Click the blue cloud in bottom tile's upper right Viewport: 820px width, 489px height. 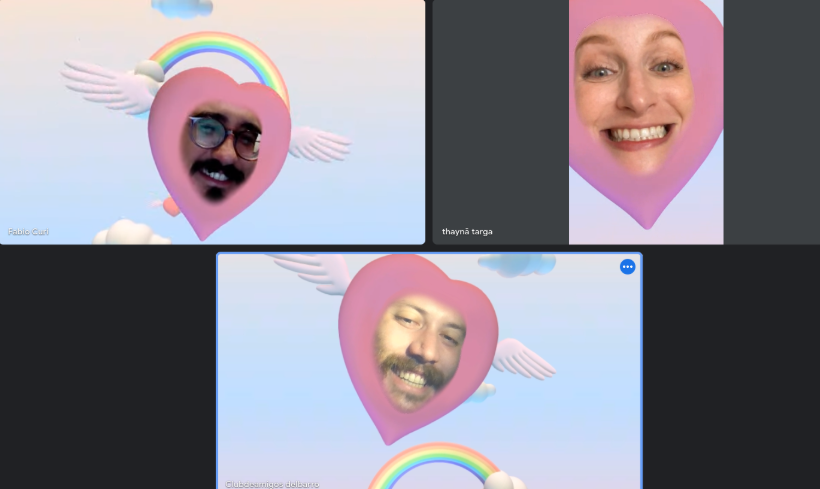pyautogui.click(x=515, y=264)
